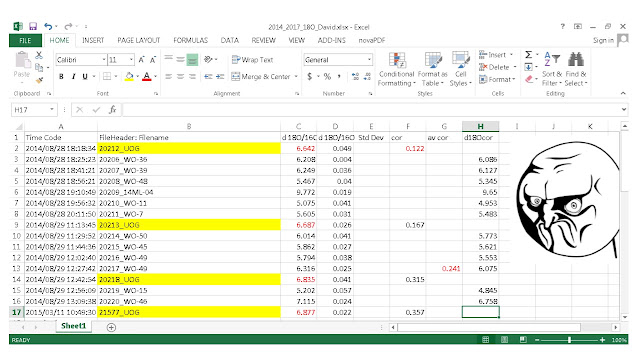Image resolution: width=640 pixels, height=360 pixels.
Task: Click Decrease Indent icon
Action: pos(209,76)
